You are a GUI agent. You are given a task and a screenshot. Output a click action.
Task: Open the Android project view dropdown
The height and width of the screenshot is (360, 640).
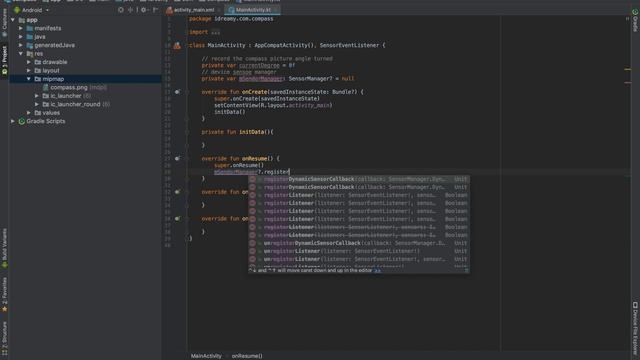(32, 10)
